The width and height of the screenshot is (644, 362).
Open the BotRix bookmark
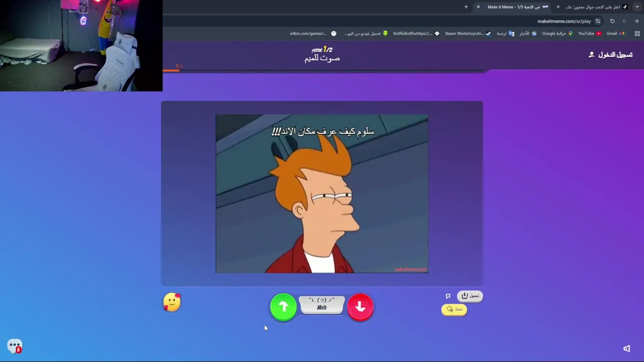click(x=416, y=34)
